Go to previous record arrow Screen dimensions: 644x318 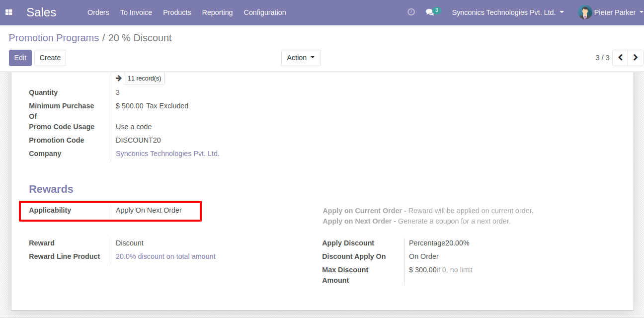(620, 58)
